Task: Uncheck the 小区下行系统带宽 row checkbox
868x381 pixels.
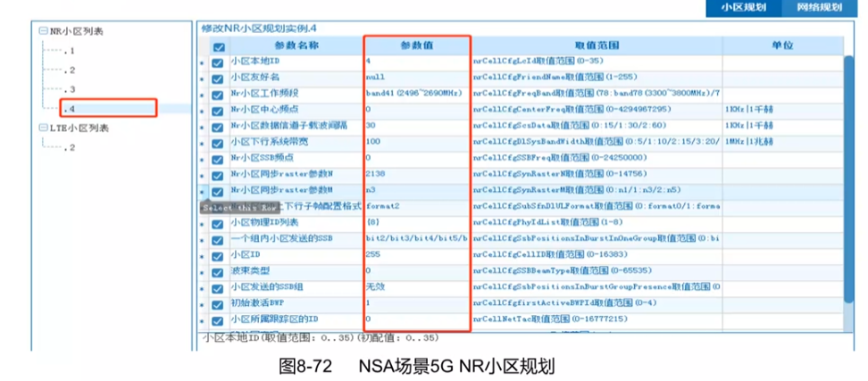Action: [218, 144]
